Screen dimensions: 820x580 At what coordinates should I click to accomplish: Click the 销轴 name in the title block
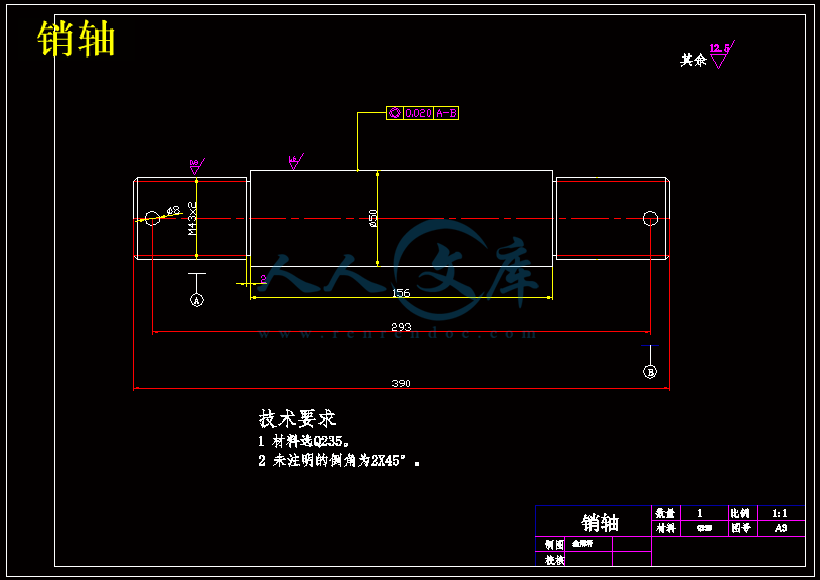(600, 522)
